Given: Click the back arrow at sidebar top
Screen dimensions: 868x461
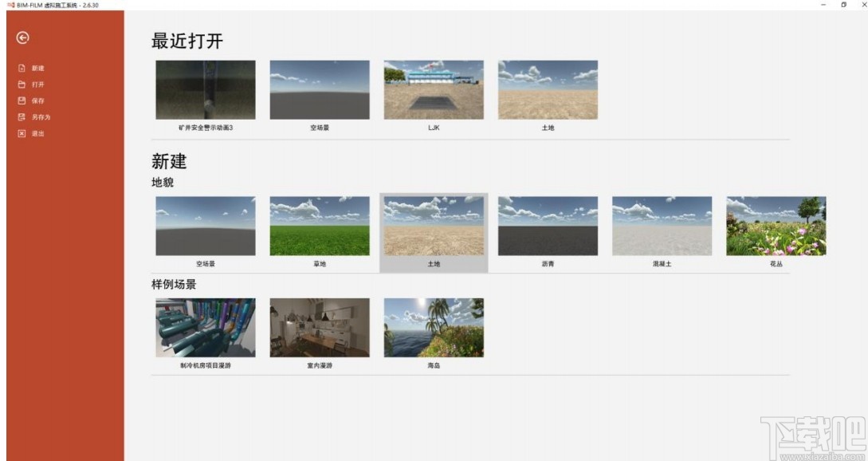Looking at the screenshot, I should pyautogui.click(x=22, y=37).
